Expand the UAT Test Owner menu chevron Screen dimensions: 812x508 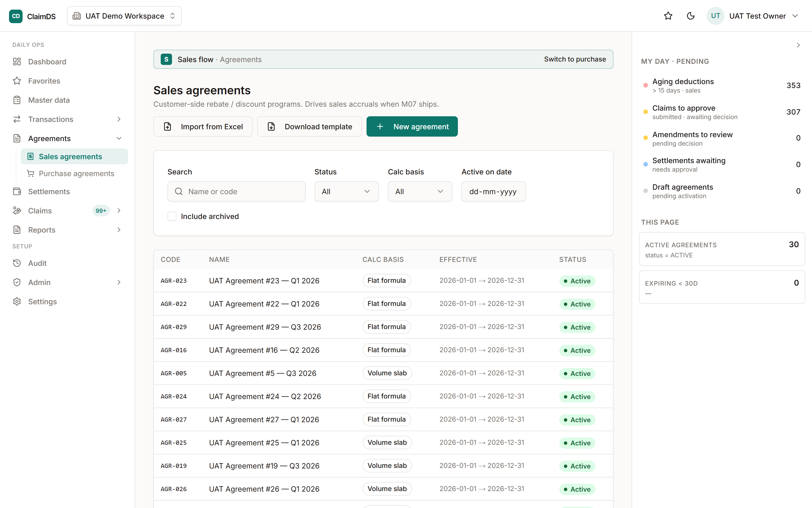pos(795,16)
